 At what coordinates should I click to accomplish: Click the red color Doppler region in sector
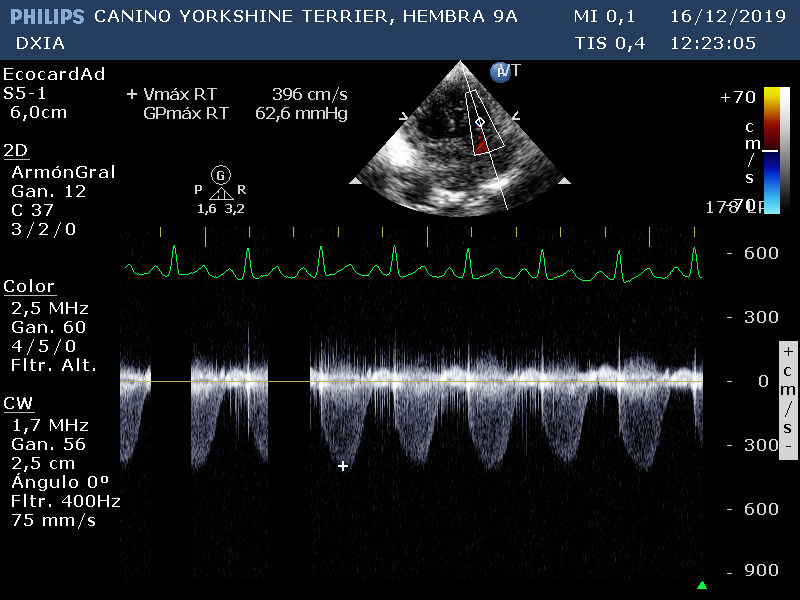pos(482,144)
